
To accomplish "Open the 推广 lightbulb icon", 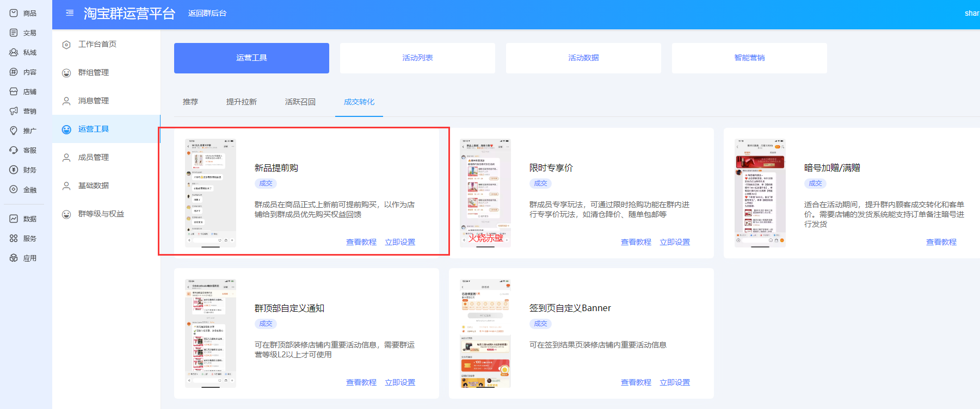I will pos(14,131).
